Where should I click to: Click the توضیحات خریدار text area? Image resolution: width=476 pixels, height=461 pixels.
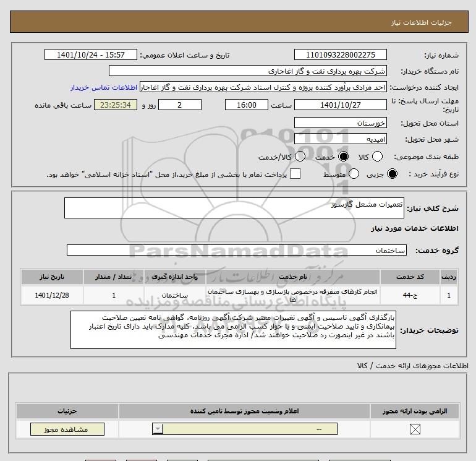click(x=233, y=330)
